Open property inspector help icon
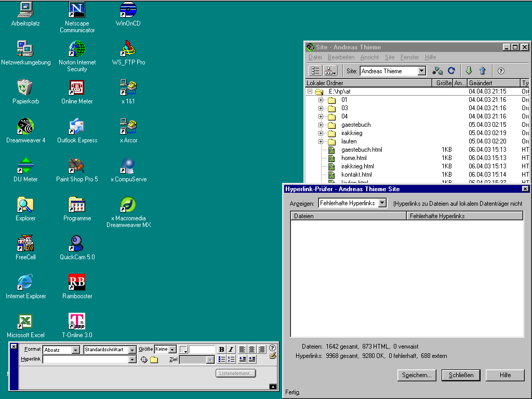Image resolution: width=532 pixels, height=399 pixels. 272,348
